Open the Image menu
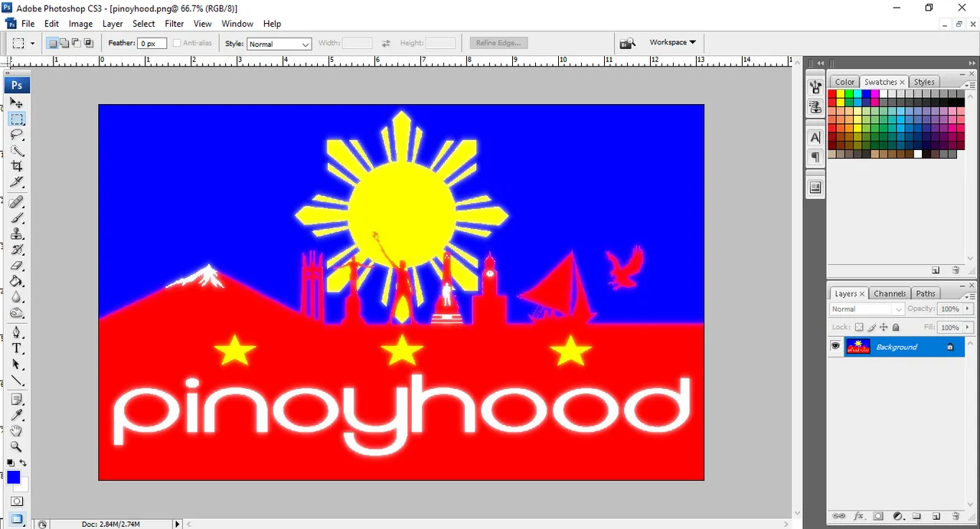This screenshot has height=529, width=980. pos(80,24)
